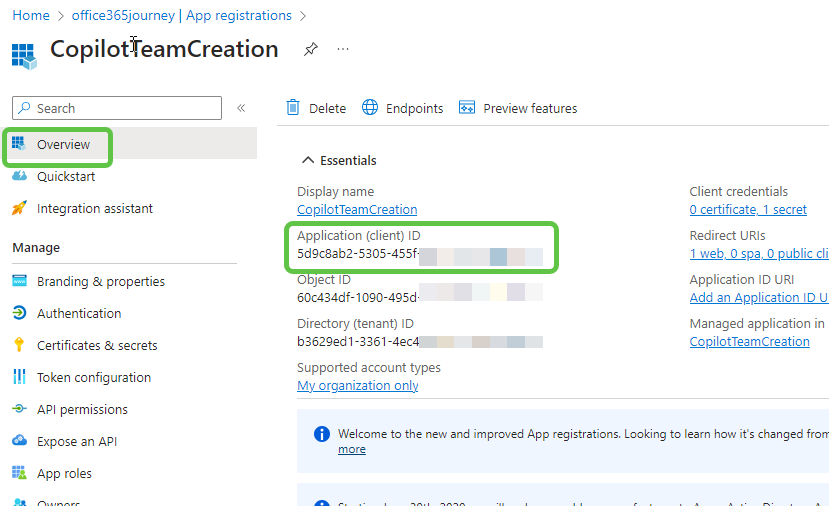Click Add an Application ID URI link

click(759, 298)
